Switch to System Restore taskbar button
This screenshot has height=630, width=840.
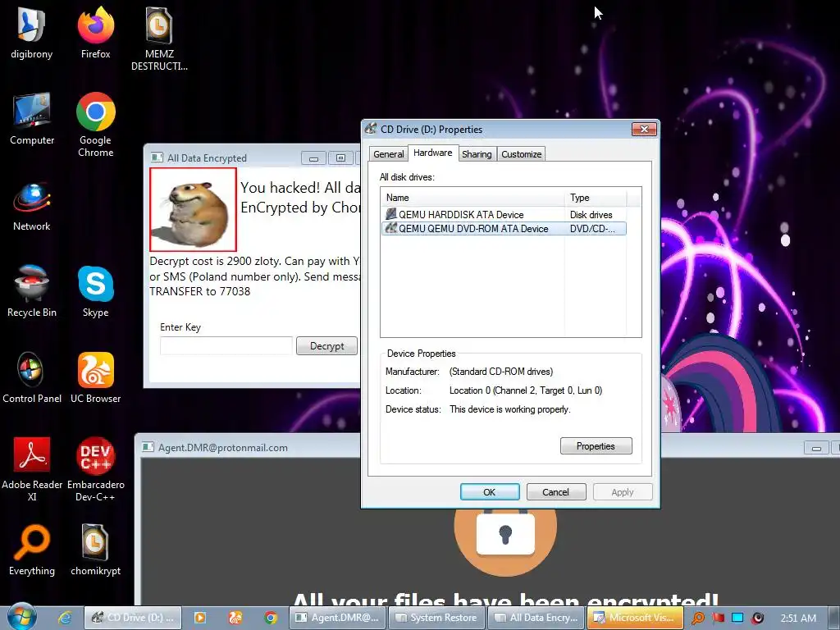436,618
